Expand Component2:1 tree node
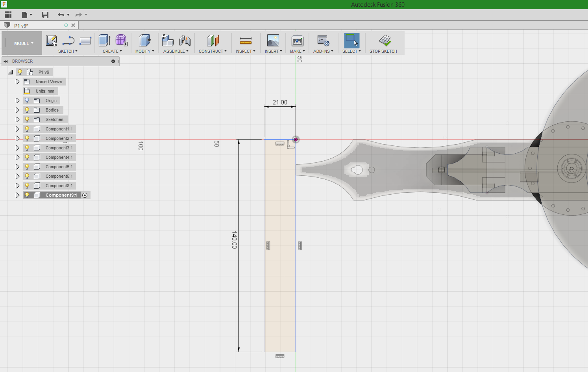Viewport: 588px width, 372px height. (17, 138)
